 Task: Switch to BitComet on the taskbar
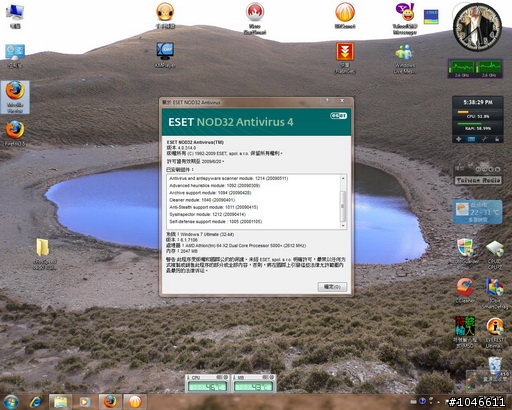pyautogui.click(x=135, y=402)
